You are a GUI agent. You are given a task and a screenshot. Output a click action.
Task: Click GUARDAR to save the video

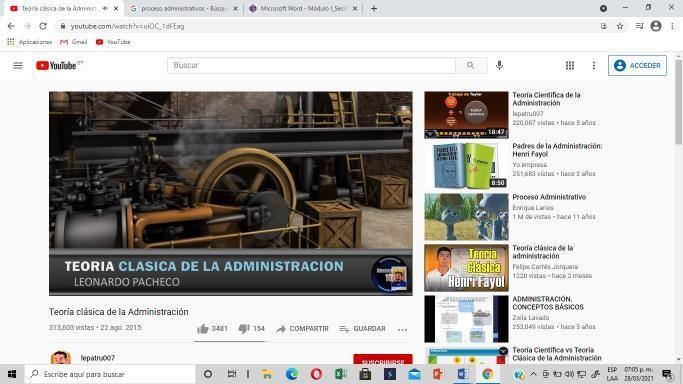pos(362,329)
